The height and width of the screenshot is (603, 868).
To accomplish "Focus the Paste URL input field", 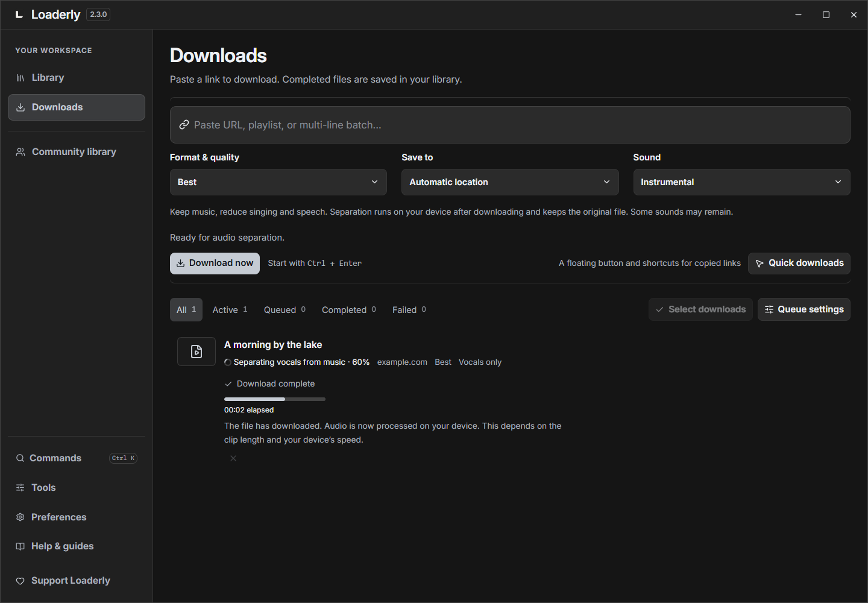I will click(x=510, y=125).
